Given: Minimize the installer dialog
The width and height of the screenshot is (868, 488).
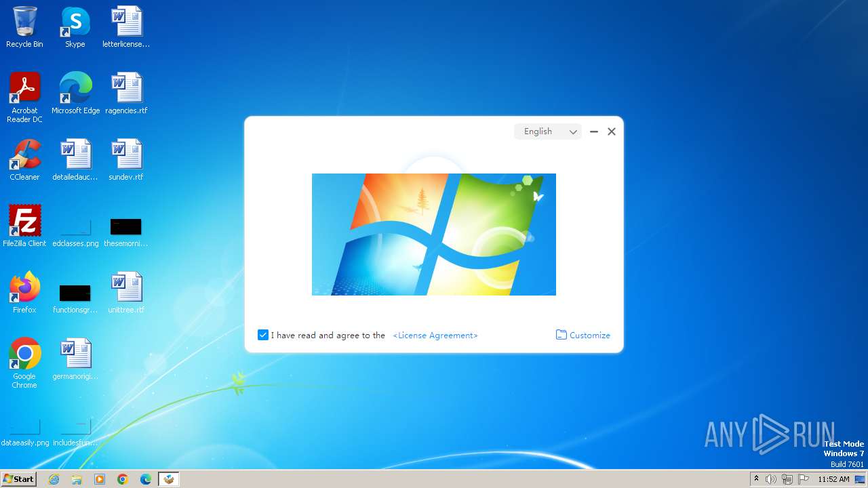Looking at the screenshot, I should (594, 131).
